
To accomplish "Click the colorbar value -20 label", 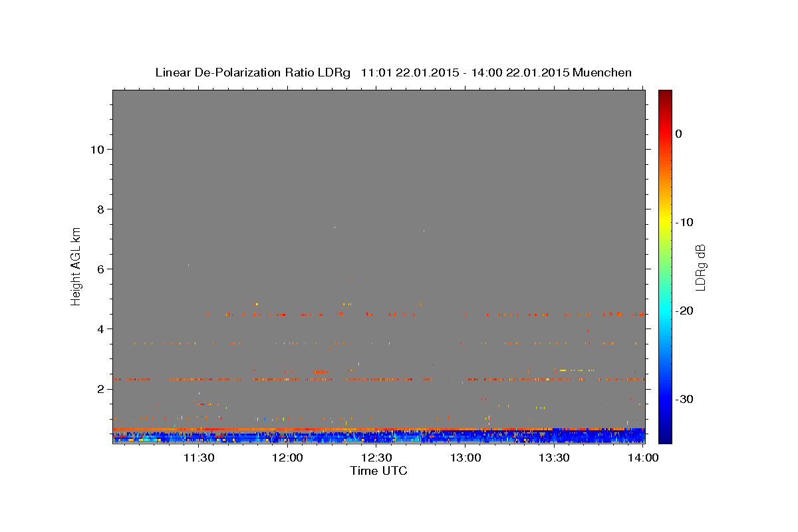I will point(684,311).
